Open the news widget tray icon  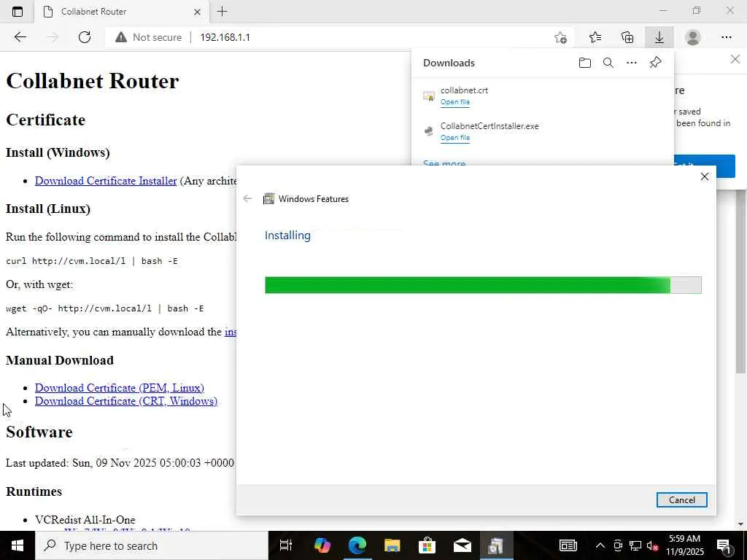[x=568, y=545]
